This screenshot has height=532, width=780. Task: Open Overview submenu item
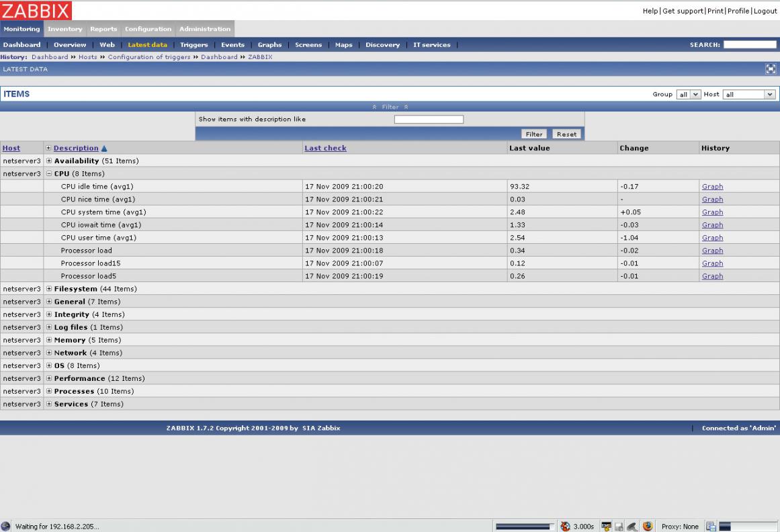click(x=70, y=45)
